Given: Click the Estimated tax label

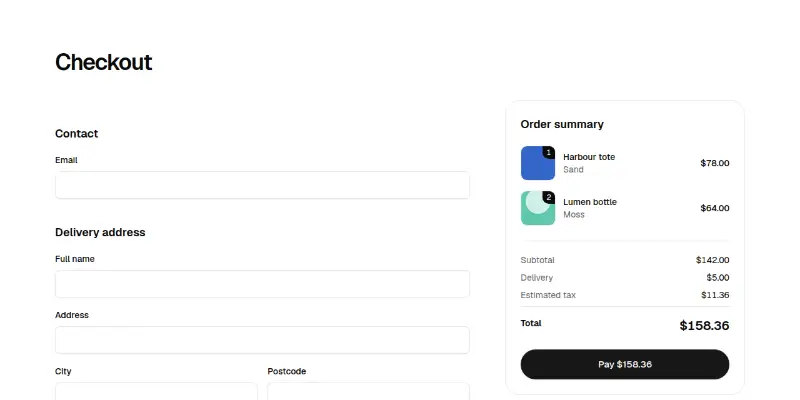Looking at the screenshot, I should point(548,295).
